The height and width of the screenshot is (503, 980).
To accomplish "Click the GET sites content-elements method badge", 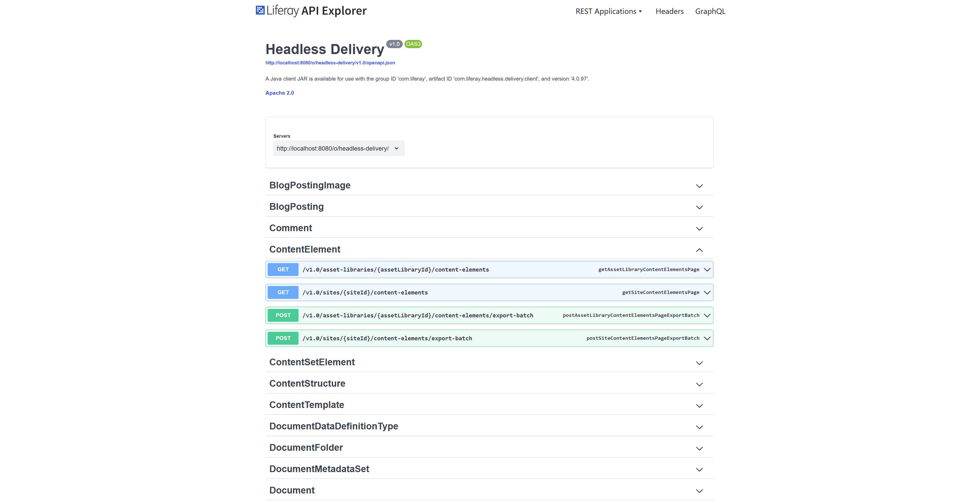I will (x=283, y=293).
